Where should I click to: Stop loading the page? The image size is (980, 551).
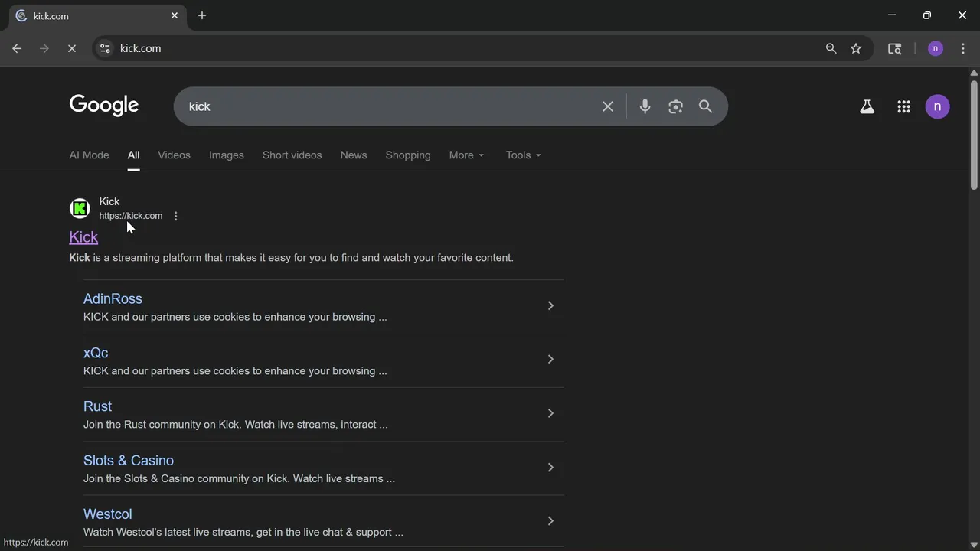[x=71, y=48]
